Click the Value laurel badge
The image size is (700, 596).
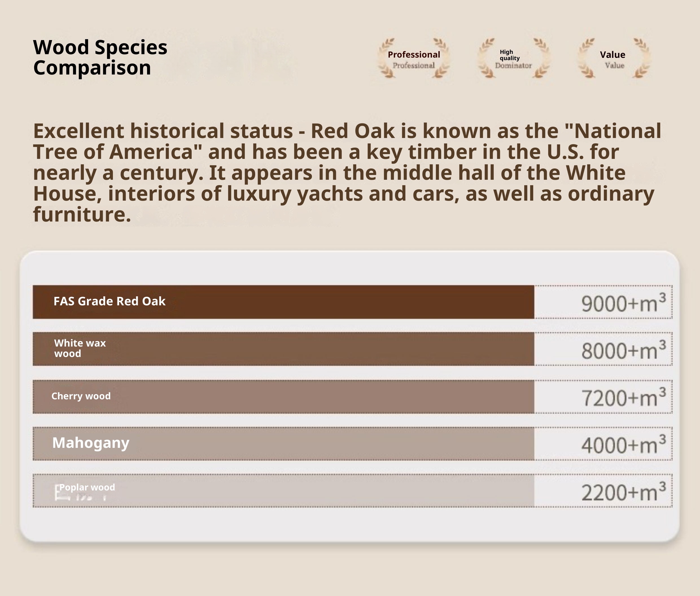[614, 58]
